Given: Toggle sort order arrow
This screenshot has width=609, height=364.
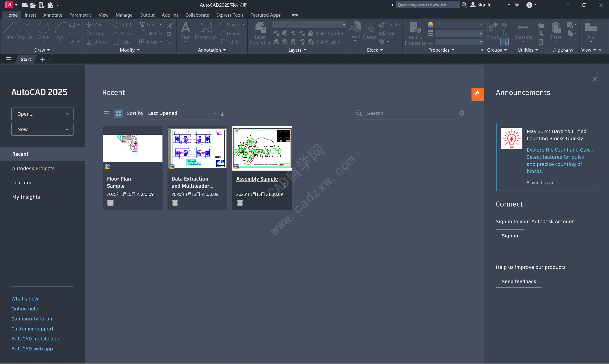Looking at the screenshot, I should 222,114.
